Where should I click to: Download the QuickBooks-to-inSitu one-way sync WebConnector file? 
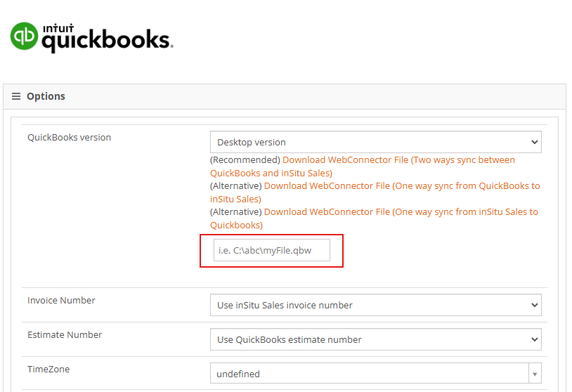(375, 192)
